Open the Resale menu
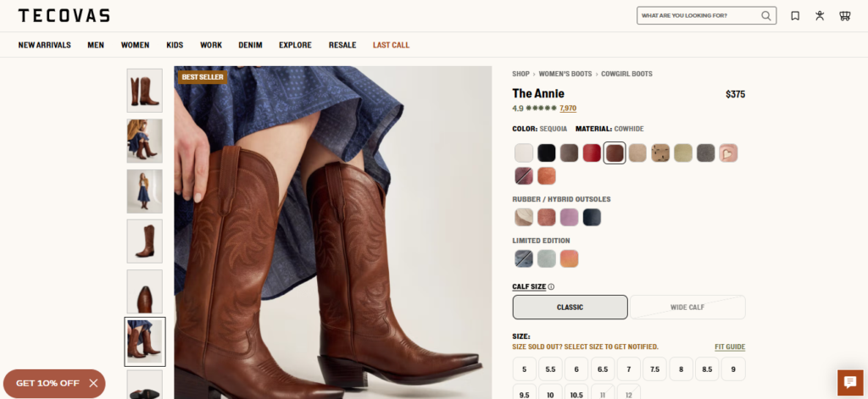 coord(342,45)
